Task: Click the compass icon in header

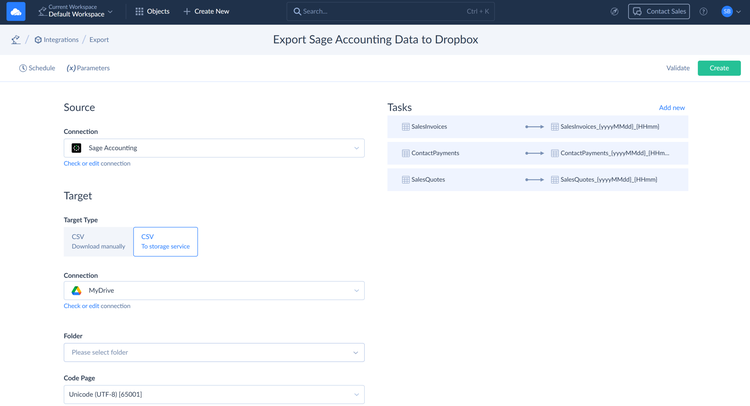Action: click(615, 11)
